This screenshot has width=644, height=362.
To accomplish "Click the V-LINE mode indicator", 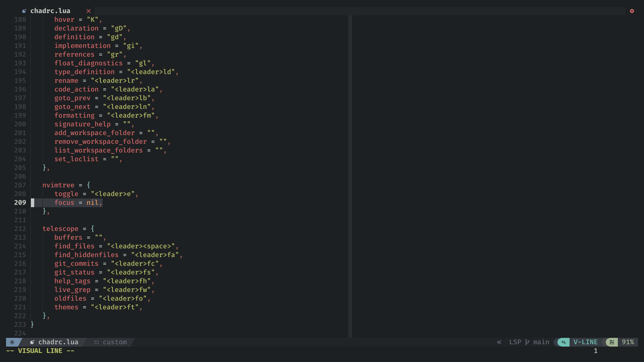I will click(585, 342).
